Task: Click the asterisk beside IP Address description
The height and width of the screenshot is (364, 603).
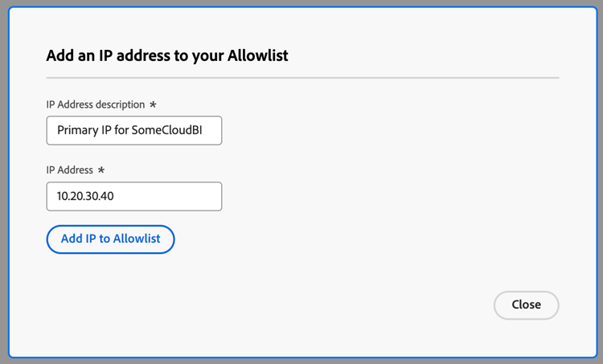Action: [153, 104]
